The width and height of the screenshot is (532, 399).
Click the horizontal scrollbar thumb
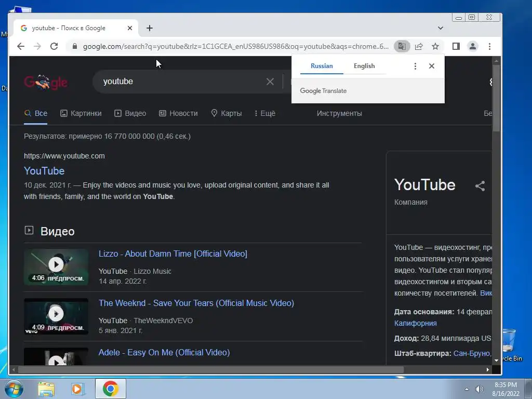point(211,369)
